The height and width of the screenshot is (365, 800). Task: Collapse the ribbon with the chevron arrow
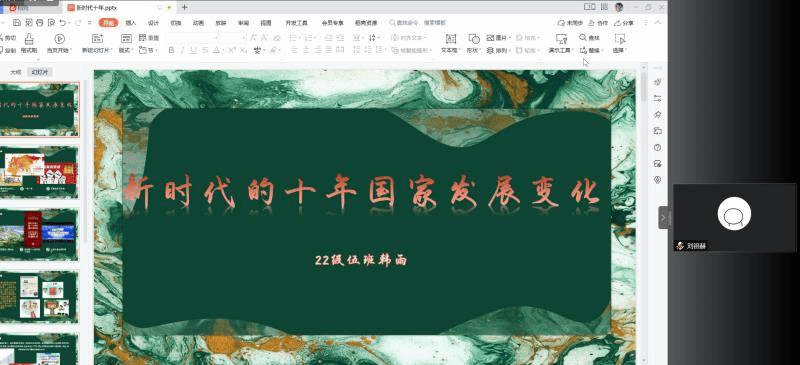[658, 23]
